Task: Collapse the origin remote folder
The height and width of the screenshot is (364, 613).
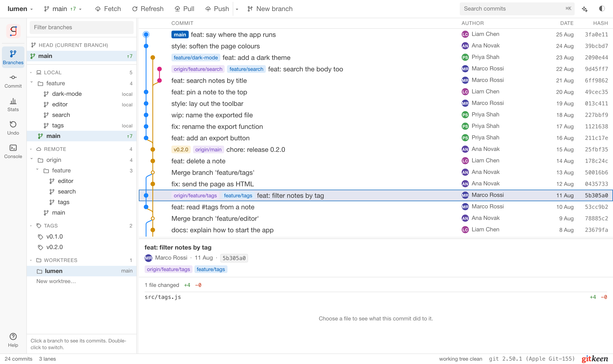Action: pyautogui.click(x=32, y=159)
